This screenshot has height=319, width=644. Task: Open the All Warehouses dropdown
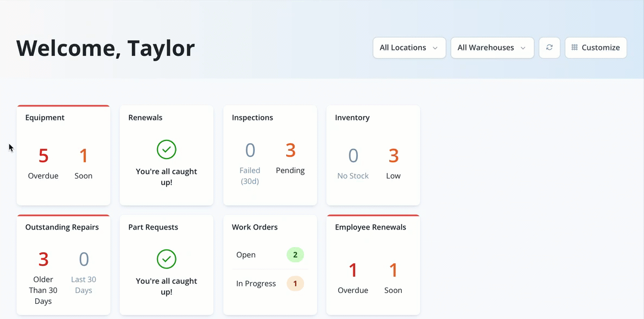pyautogui.click(x=492, y=48)
